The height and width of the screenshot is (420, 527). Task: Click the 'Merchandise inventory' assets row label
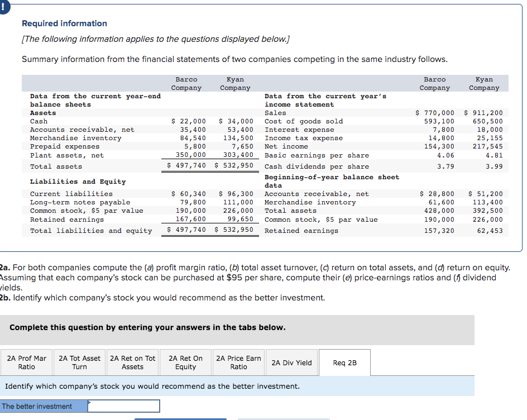[75, 138]
